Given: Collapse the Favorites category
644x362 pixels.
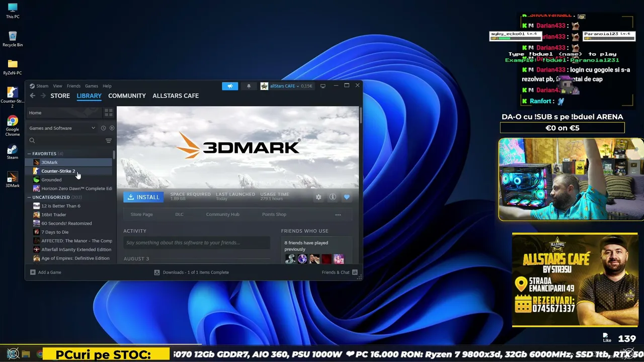Looking at the screenshot, I should click(x=29, y=154).
